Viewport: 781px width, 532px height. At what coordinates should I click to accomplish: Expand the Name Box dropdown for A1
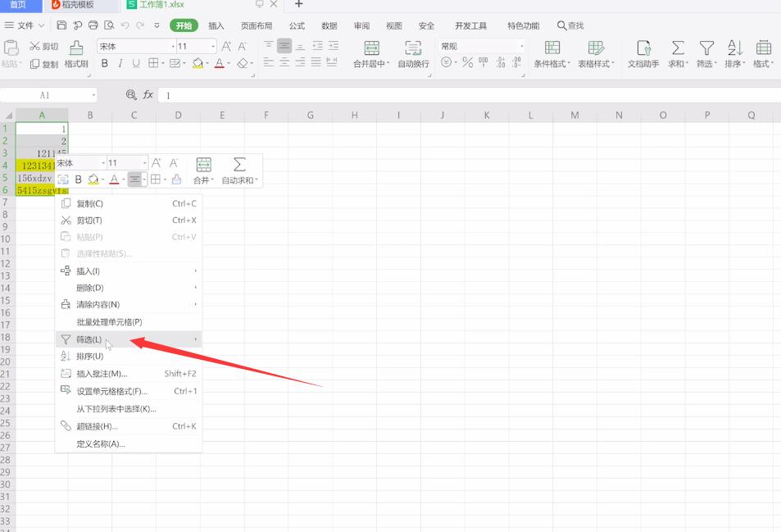(x=93, y=95)
